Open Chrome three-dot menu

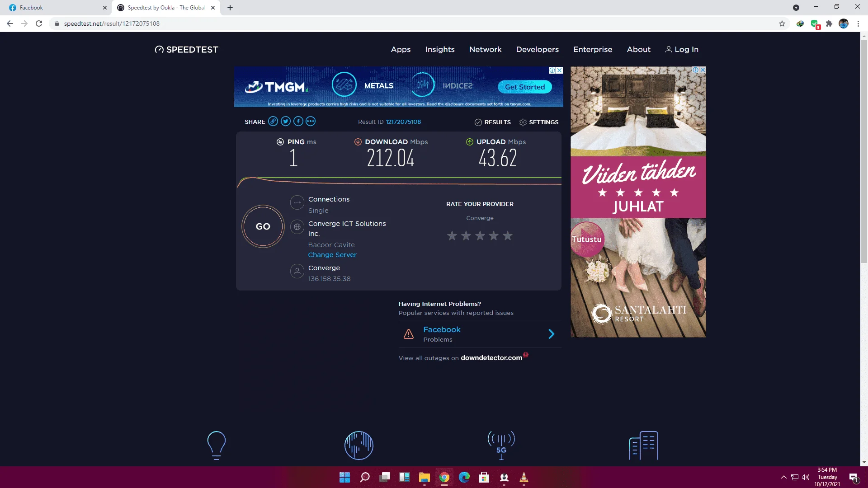pyautogui.click(x=858, y=23)
